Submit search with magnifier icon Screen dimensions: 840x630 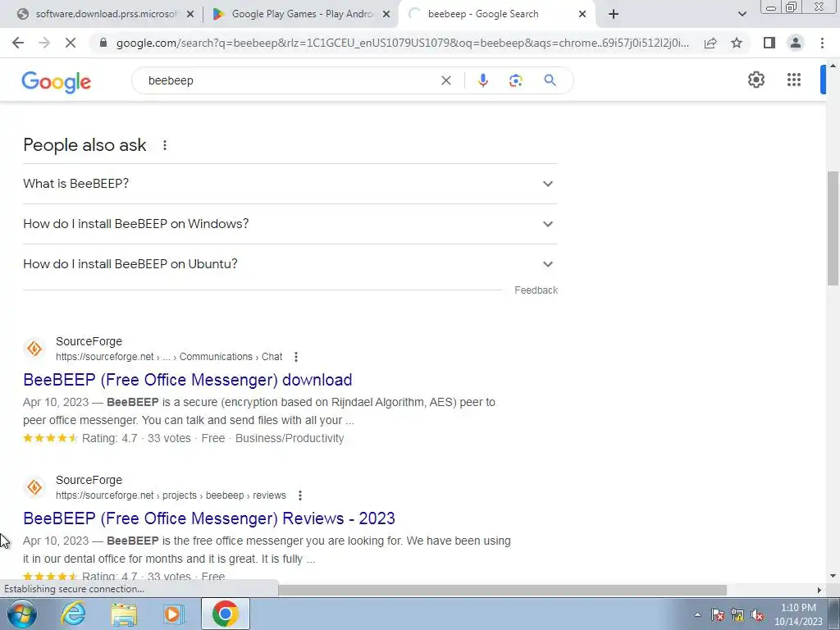click(x=550, y=80)
